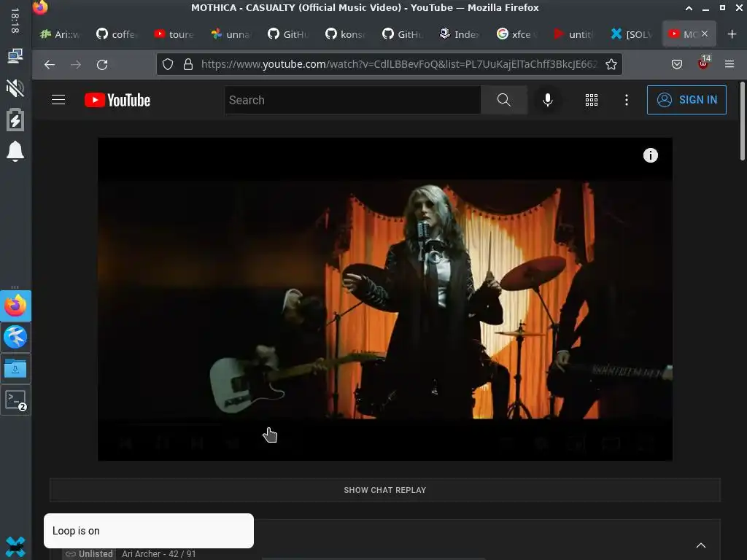Click the YouTube search magnifier button

[503, 100]
